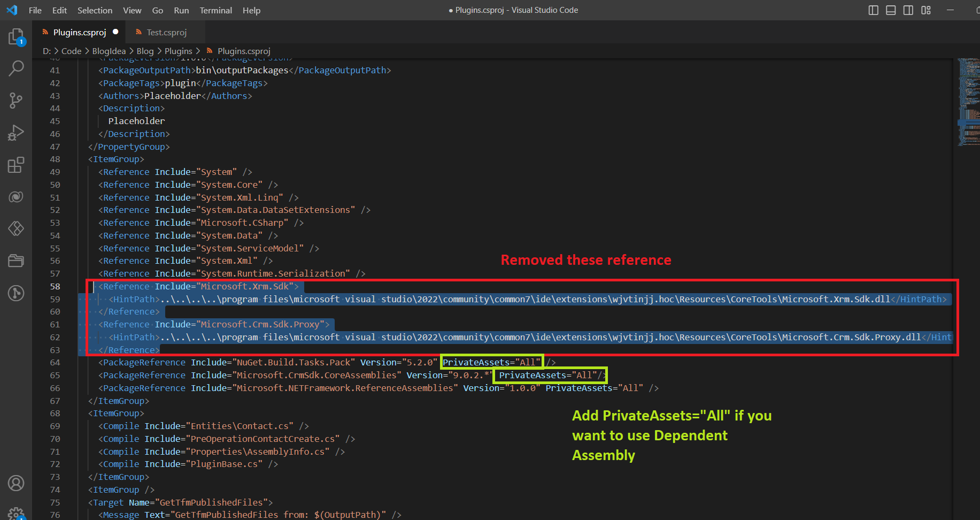Image resolution: width=980 pixels, height=520 pixels.
Task: Click line number 58 in the gutter
Action: pos(55,286)
